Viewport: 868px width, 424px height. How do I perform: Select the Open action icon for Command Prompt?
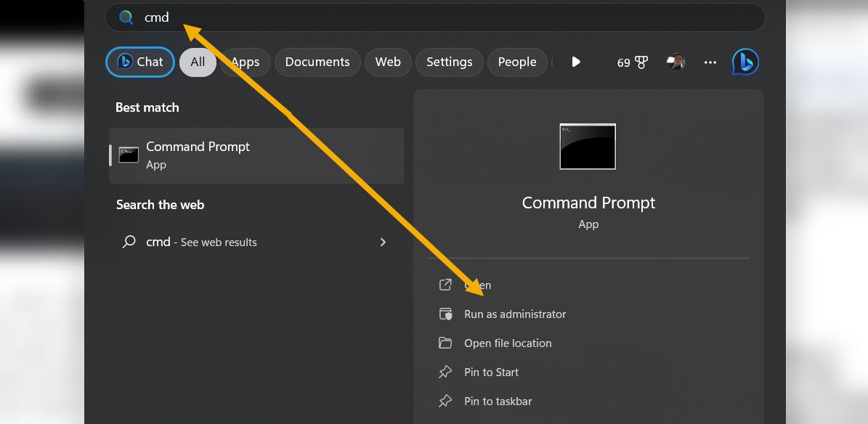(x=445, y=285)
